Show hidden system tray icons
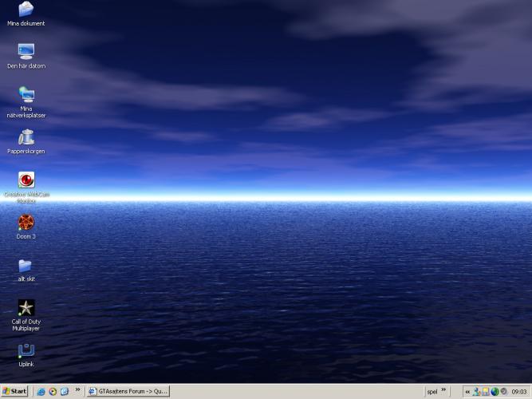Viewport: 532px width, 399px height. coord(467,391)
